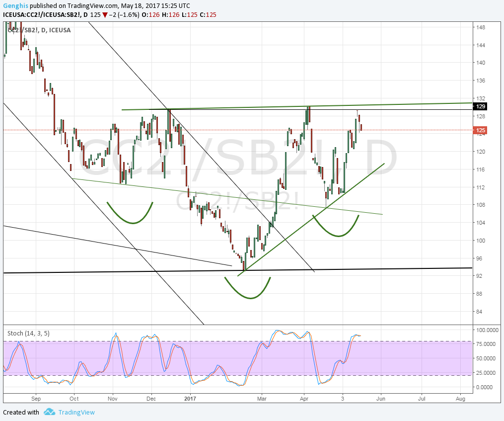Click the opening price O:126

coord(150,15)
